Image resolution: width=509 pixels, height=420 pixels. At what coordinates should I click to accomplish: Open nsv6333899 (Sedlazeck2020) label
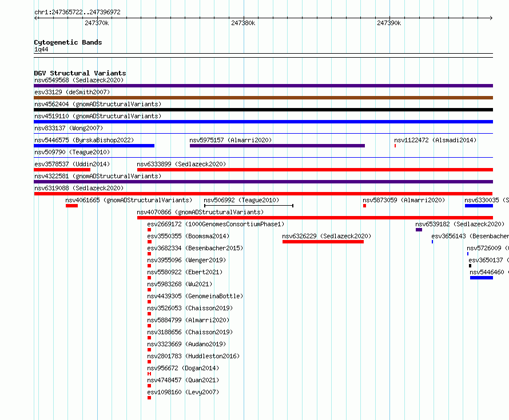181,164
